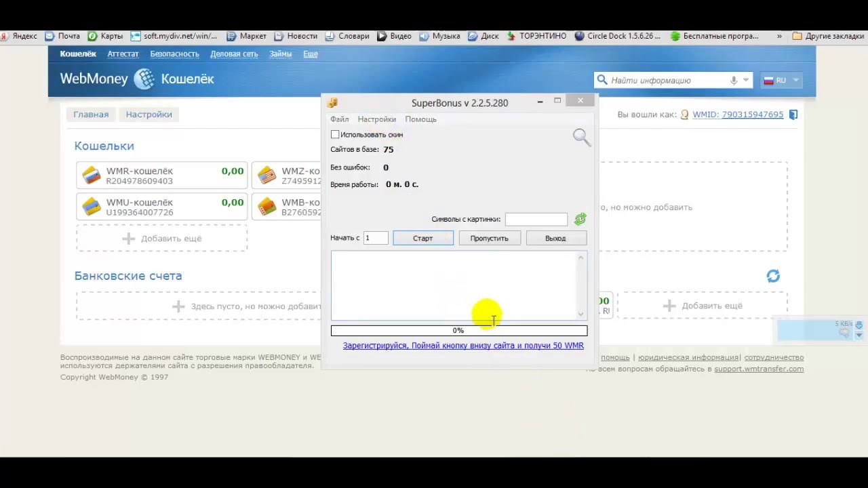
Task: Open the Карты bookmark
Action: coord(106,36)
